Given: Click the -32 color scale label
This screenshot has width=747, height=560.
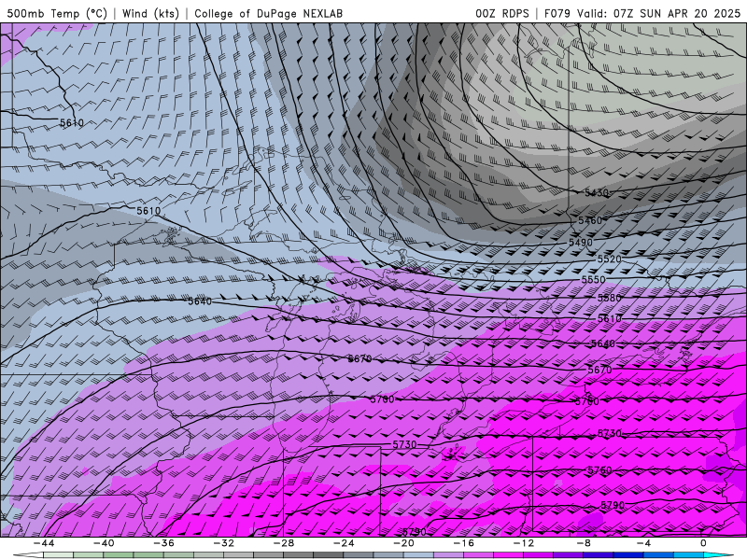Looking at the screenshot, I should [x=223, y=543].
